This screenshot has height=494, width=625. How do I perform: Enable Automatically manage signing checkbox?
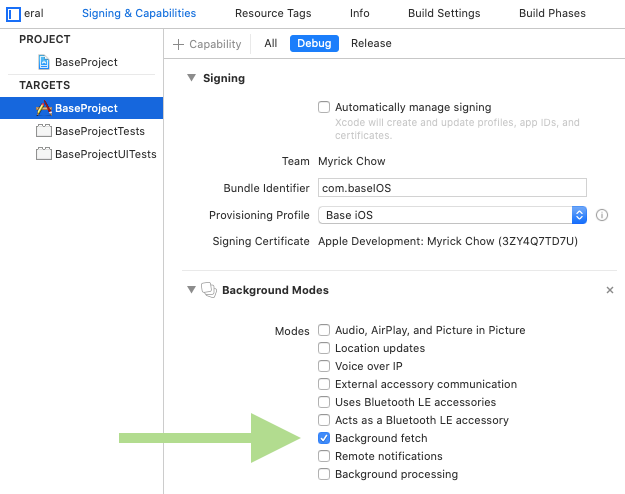coord(324,107)
